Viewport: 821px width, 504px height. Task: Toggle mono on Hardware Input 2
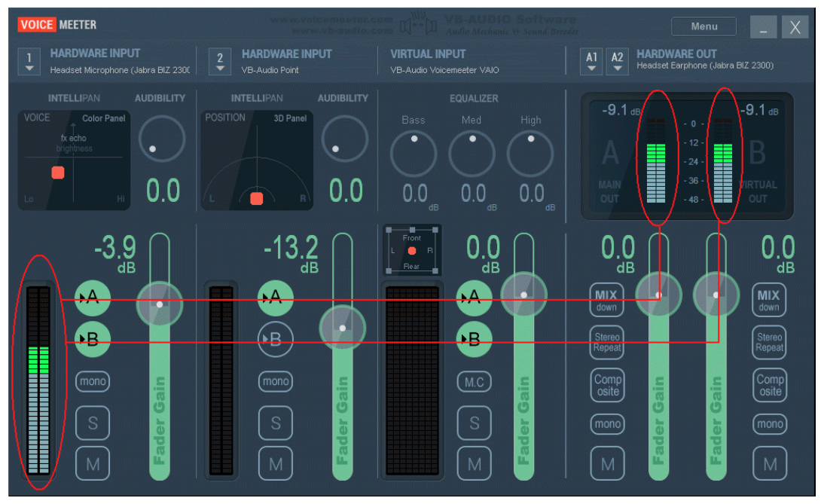(276, 381)
